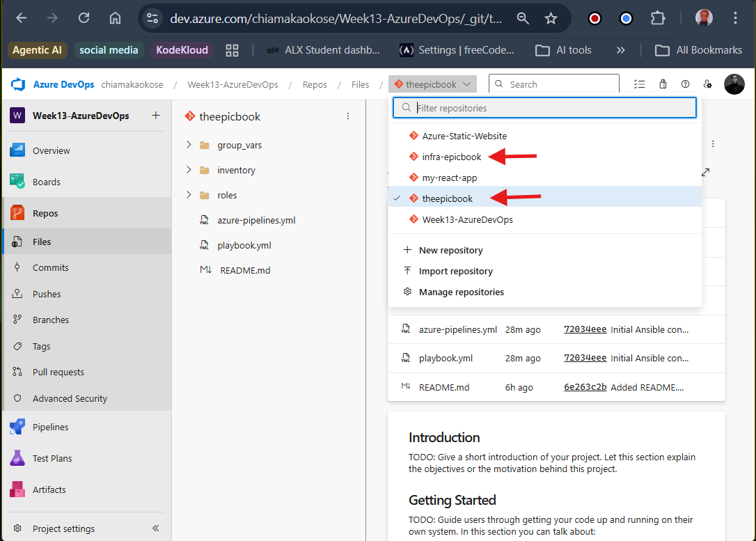Open work items checklist icon in header
This screenshot has height=541, width=756.
pos(639,84)
